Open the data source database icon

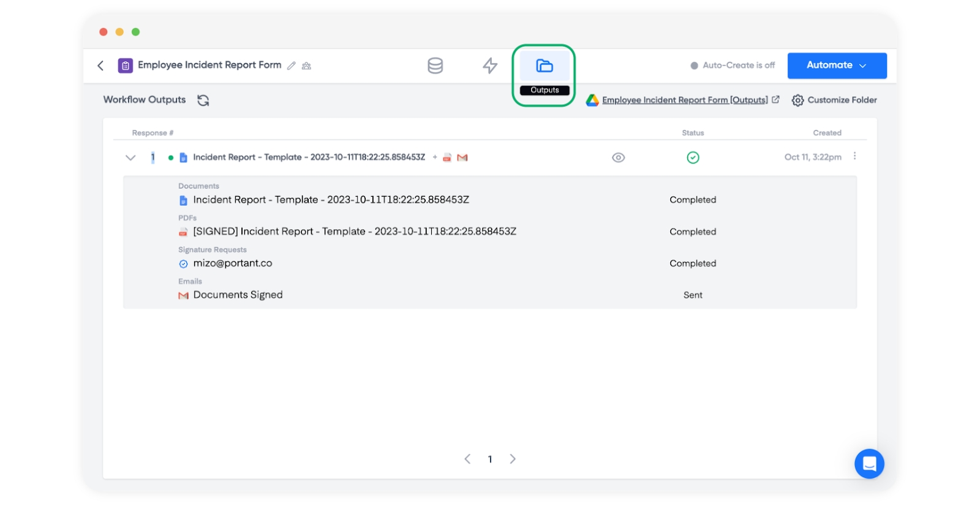(x=435, y=66)
